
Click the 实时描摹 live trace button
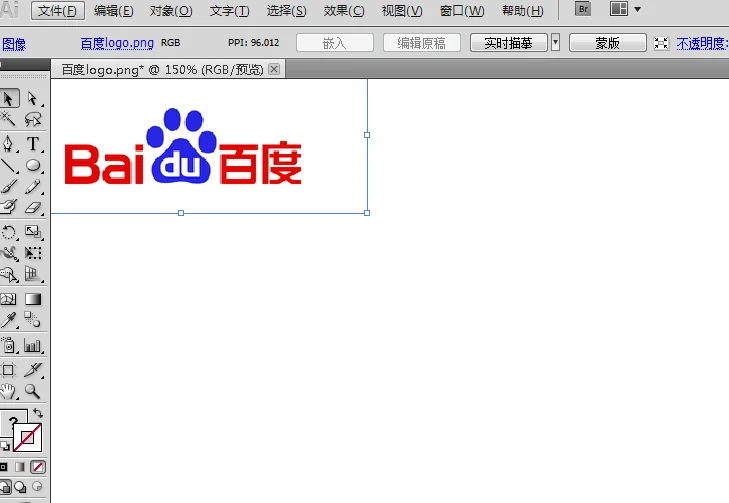tap(509, 43)
